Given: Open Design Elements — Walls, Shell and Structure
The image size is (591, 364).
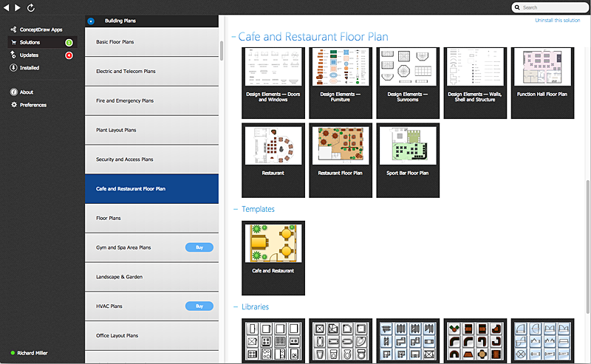Looking at the screenshot, I should tap(475, 83).
